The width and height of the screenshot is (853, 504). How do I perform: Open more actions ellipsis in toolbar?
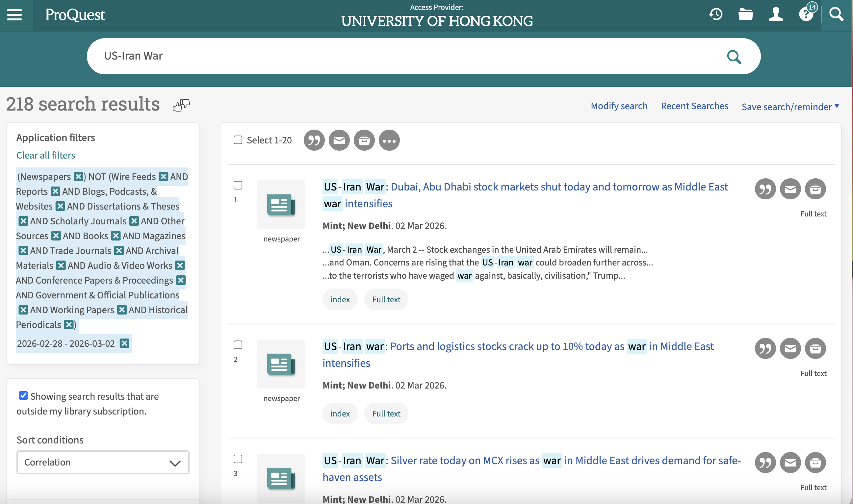389,140
